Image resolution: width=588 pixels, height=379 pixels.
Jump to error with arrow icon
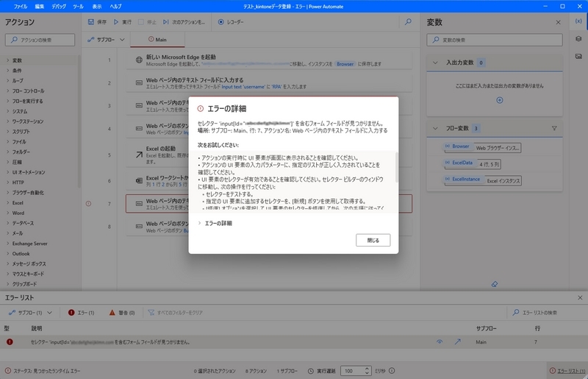click(457, 341)
